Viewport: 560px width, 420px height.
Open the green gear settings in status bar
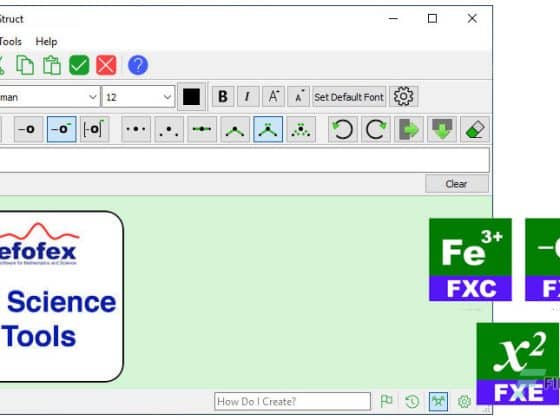464,401
